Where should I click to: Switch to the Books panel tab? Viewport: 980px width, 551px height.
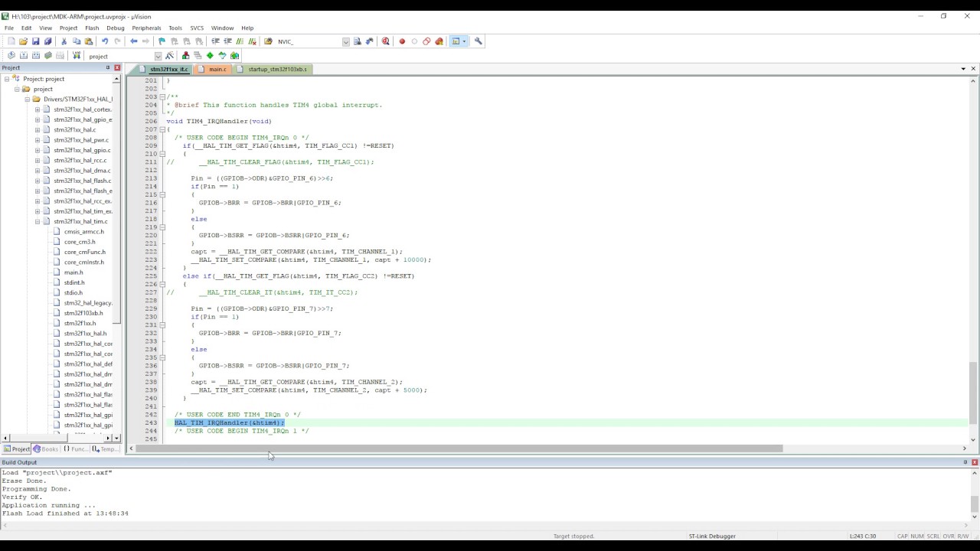(x=46, y=449)
